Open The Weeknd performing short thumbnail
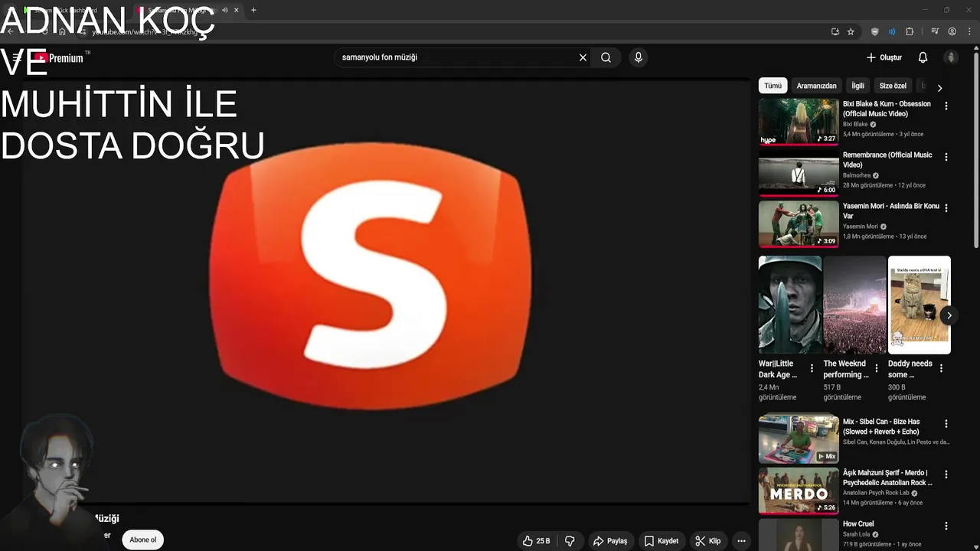The image size is (980, 551). point(854,305)
